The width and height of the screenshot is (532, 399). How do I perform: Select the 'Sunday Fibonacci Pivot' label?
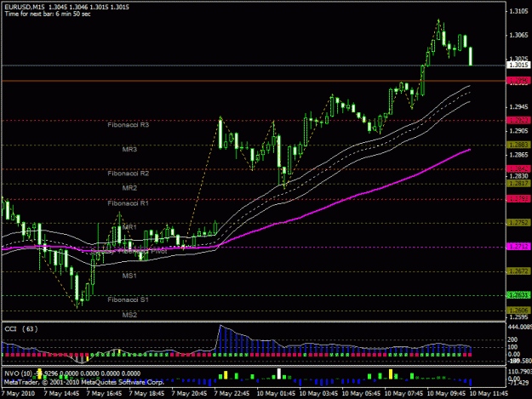coord(129,251)
